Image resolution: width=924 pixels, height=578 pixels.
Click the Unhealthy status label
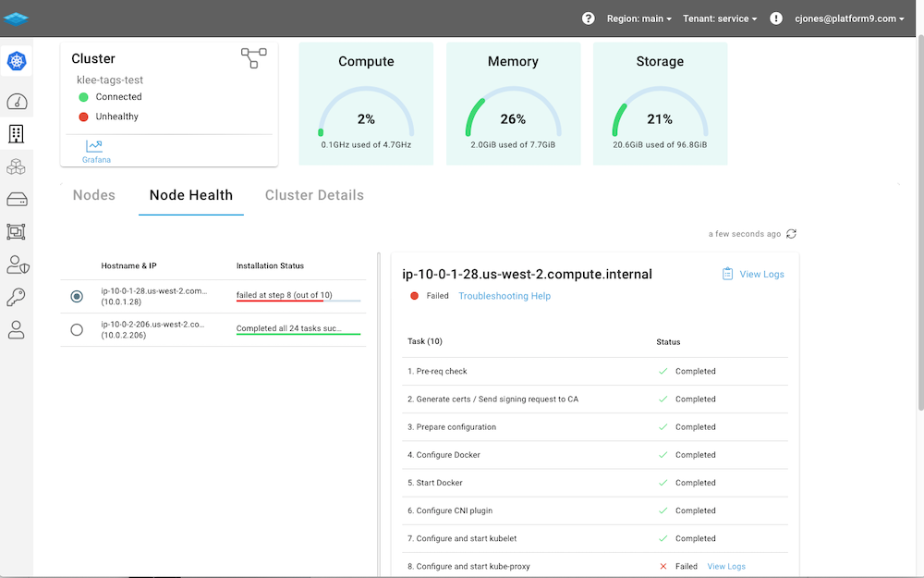[x=116, y=117]
